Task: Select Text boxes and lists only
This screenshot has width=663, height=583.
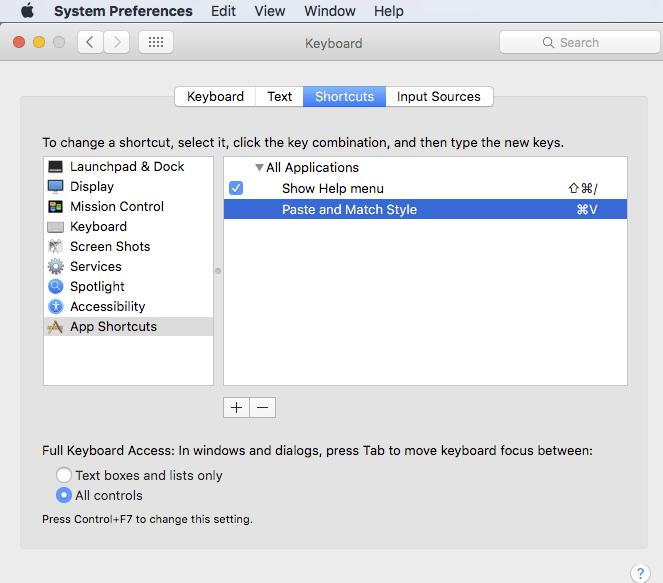Action: pyautogui.click(x=63, y=475)
